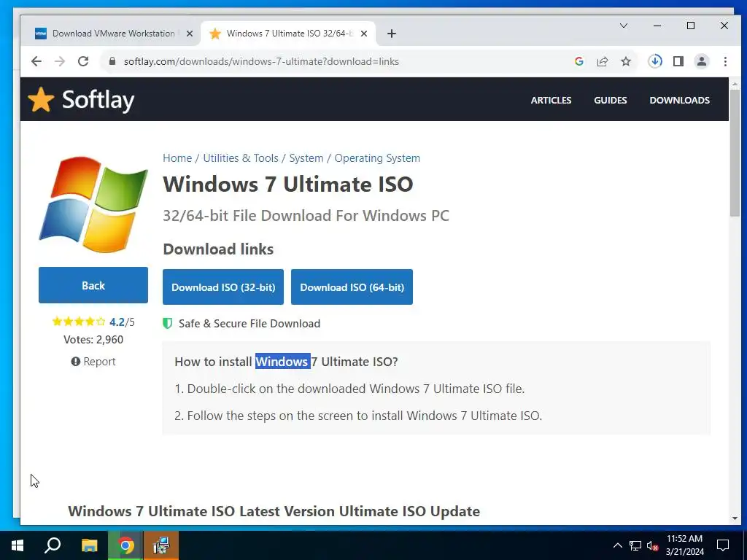Click the muted volume tray icon
The image size is (747, 560).
pos(653,545)
